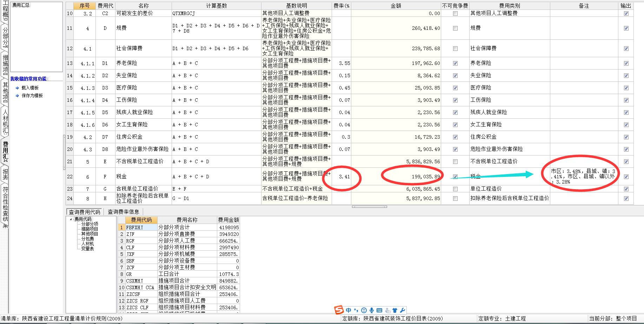Image resolution: width=644 pixels, height=324 pixels.
Task: Click arrow icon beside 载入模板
Action: pos(18,88)
